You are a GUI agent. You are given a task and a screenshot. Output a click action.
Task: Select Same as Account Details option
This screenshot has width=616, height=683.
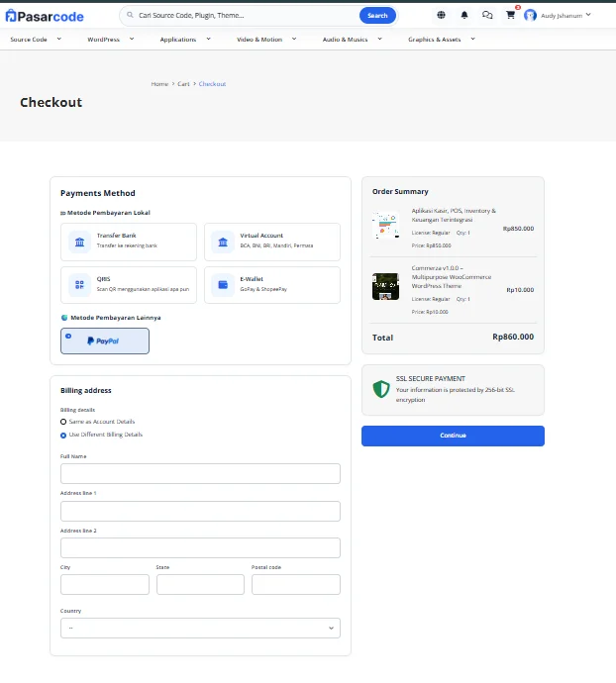point(63,422)
